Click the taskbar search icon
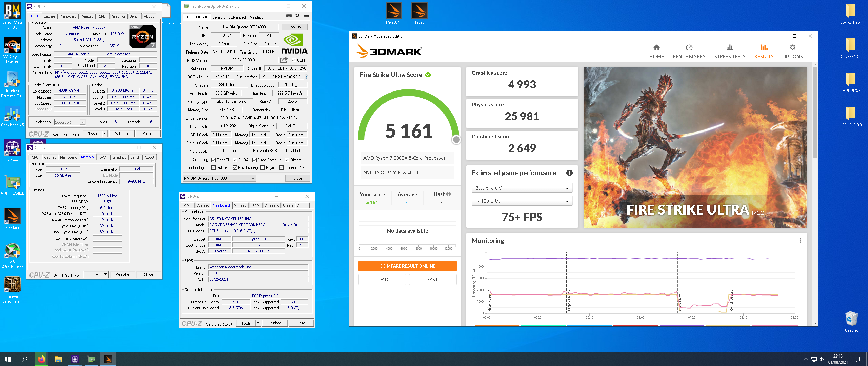 24,359
